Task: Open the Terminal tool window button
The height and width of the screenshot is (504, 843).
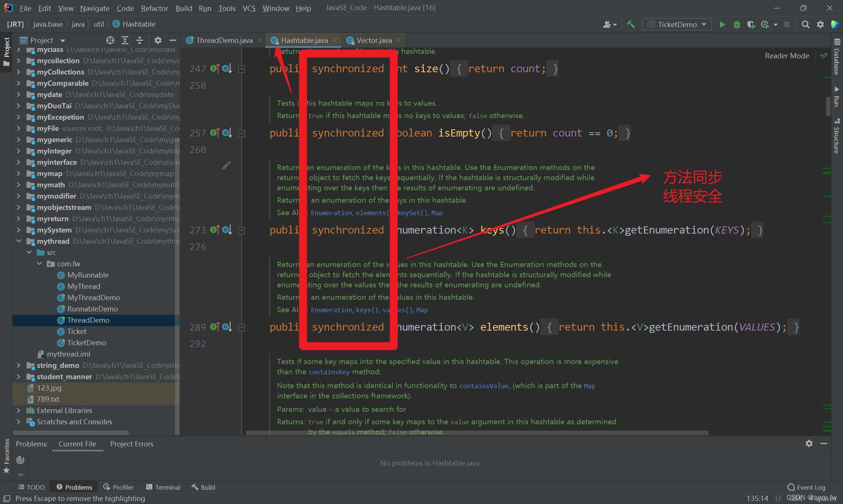Action: pyautogui.click(x=163, y=487)
